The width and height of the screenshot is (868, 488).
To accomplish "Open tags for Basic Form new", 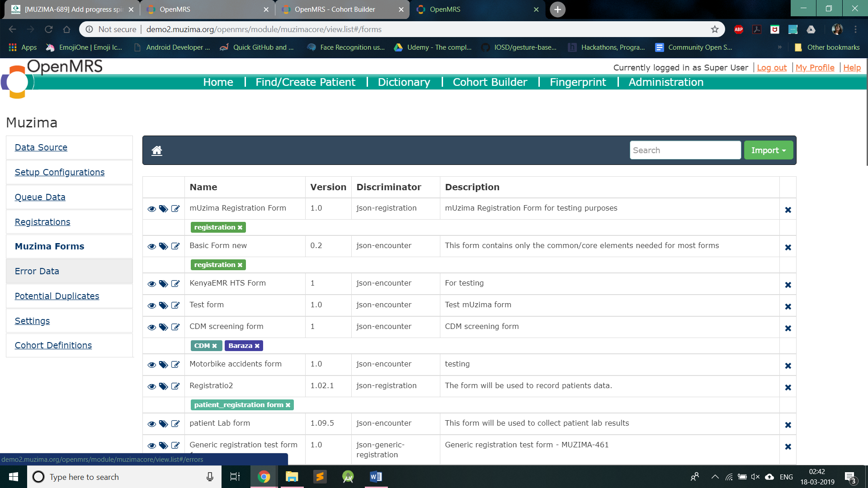I will click(x=164, y=246).
